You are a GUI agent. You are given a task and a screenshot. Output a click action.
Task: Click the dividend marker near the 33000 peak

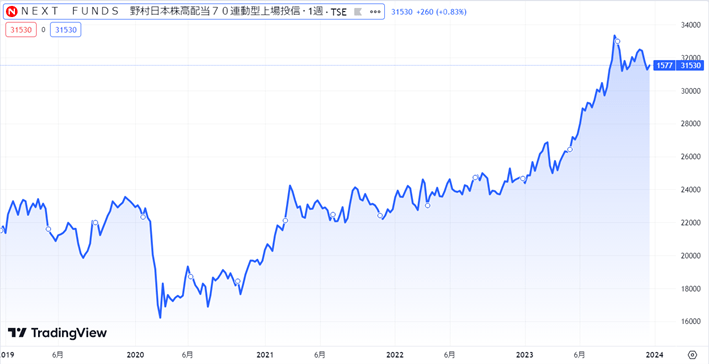[x=618, y=41]
